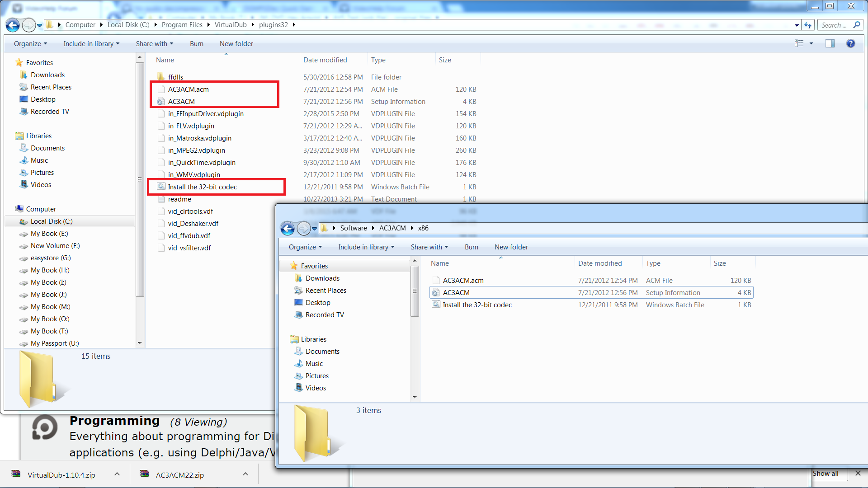Image resolution: width=868 pixels, height=488 pixels.
Task: Click plugins32 sidebar scrollbar
Action: 140,179
